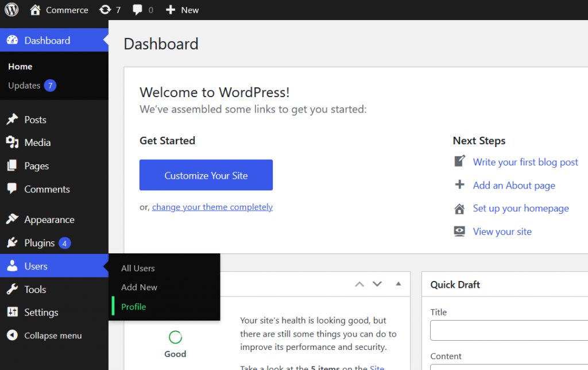Open the Dashboard menu item
This screenshot has width=588, height=370.
click(54, 40)
